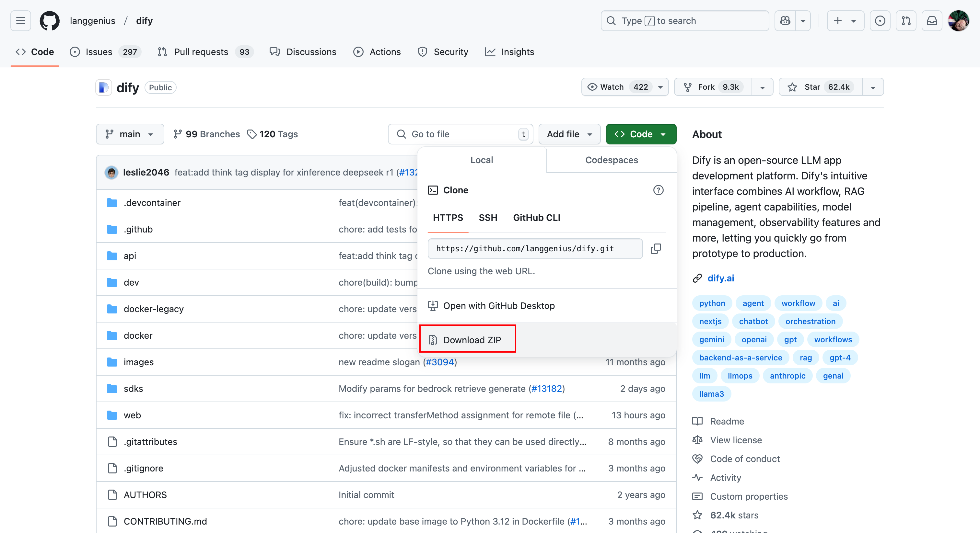The width and height of the screenshot is (980, 533).
Task: Click the Readme book icon
Action: pyautogui.click(x=697, y=421)
